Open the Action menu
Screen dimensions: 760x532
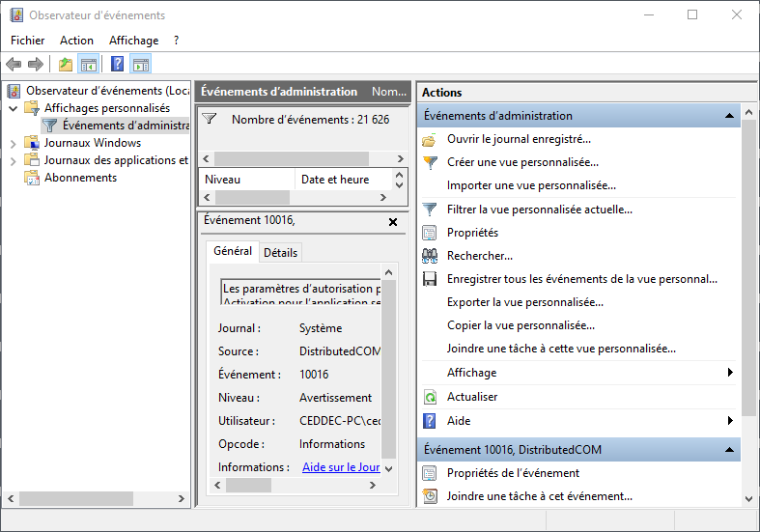pyautogui.click(x=76, y=41)
